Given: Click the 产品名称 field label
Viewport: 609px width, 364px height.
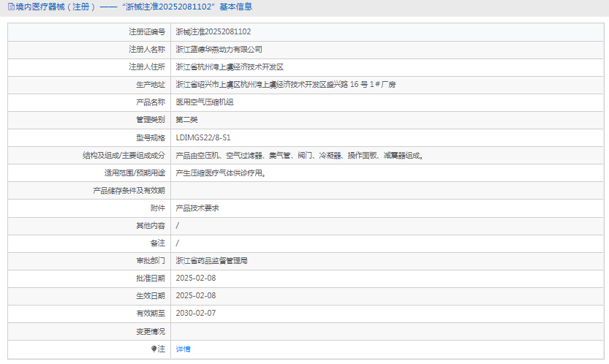Looking at the screenshot, I should click(151, 102).
